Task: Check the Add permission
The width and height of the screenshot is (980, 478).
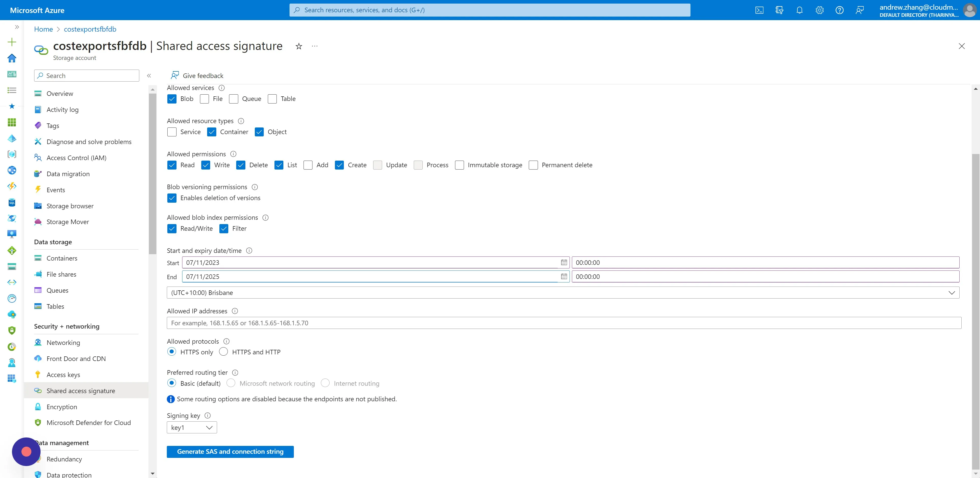Action: point(308,165)
